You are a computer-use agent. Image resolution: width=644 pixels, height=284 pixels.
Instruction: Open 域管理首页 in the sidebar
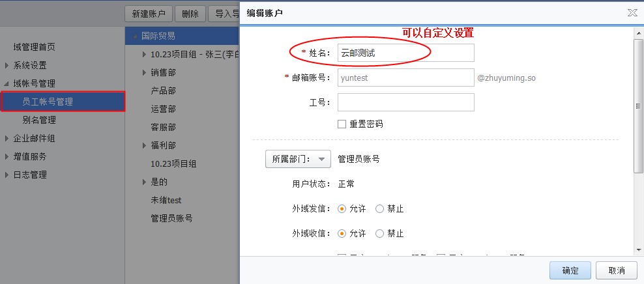[x=34, y=47]
